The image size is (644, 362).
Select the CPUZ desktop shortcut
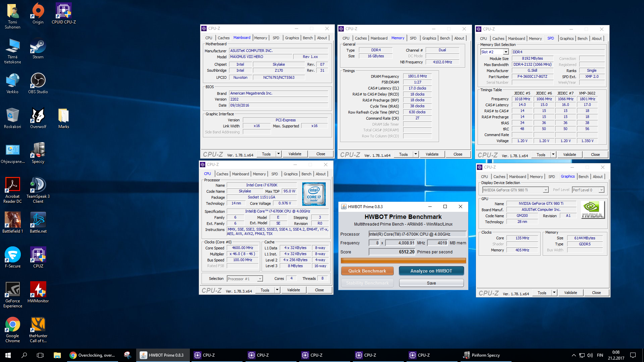tap(38, 257)
